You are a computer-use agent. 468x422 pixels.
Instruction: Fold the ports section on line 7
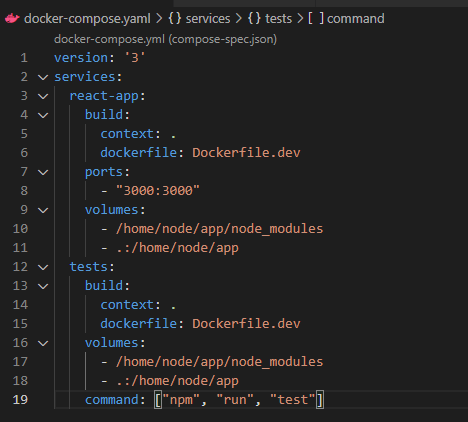click(x=43, y=172)
